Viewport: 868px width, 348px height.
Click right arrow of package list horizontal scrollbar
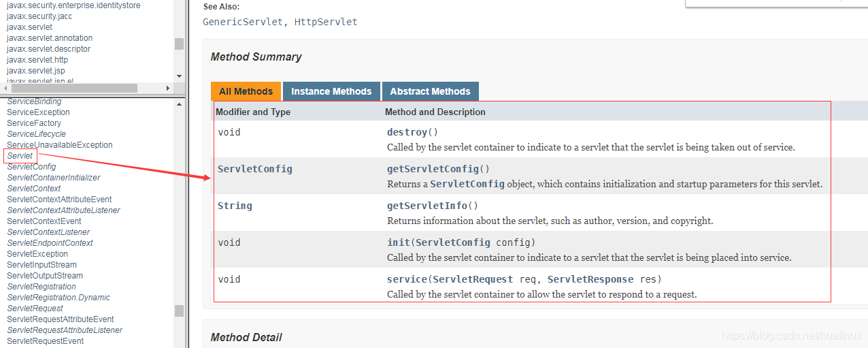pyautogui.click(x=168, y=88)
